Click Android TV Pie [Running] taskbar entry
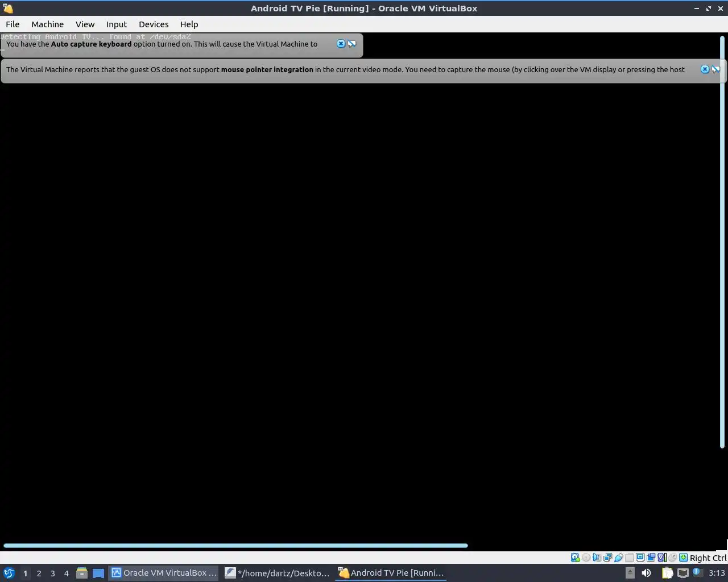 point(391,573)
